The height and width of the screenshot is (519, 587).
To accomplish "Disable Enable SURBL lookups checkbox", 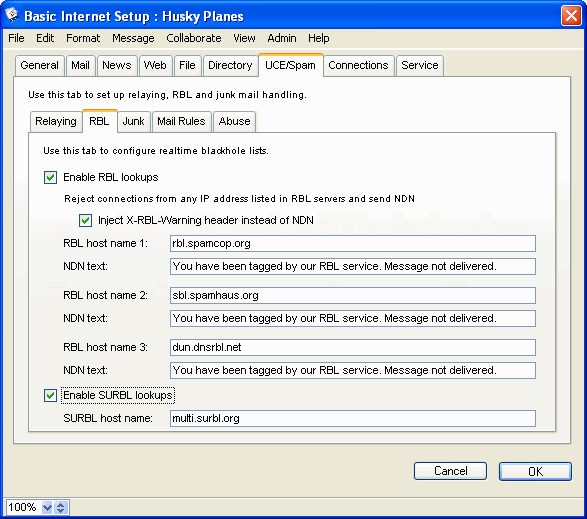I will point(51,395).
